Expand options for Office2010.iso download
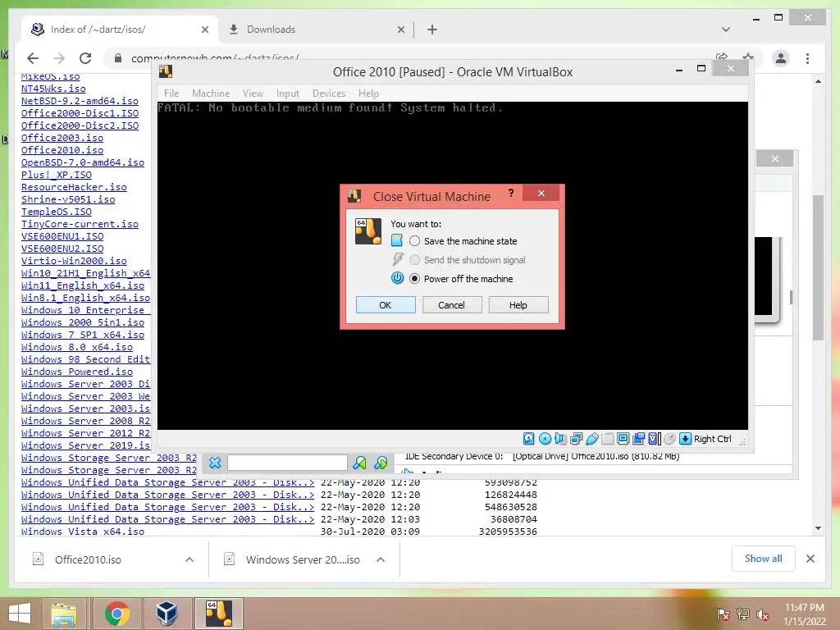840x630 pixels. (x=189, y=559)
